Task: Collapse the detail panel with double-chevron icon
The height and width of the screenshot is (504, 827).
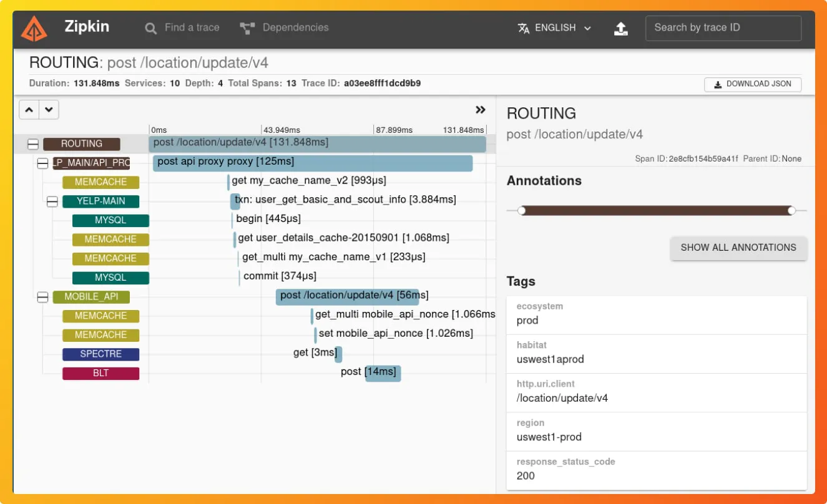Action: click(x=480, y=110)
